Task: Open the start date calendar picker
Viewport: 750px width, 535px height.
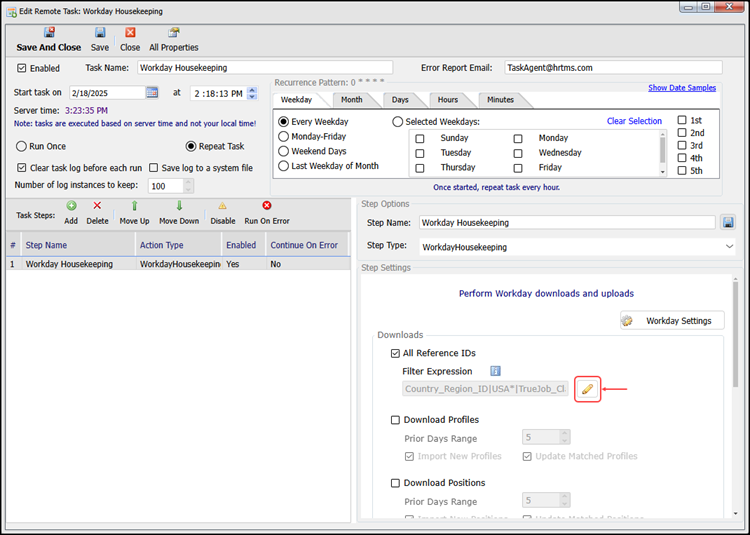Action: coord(152,93)
